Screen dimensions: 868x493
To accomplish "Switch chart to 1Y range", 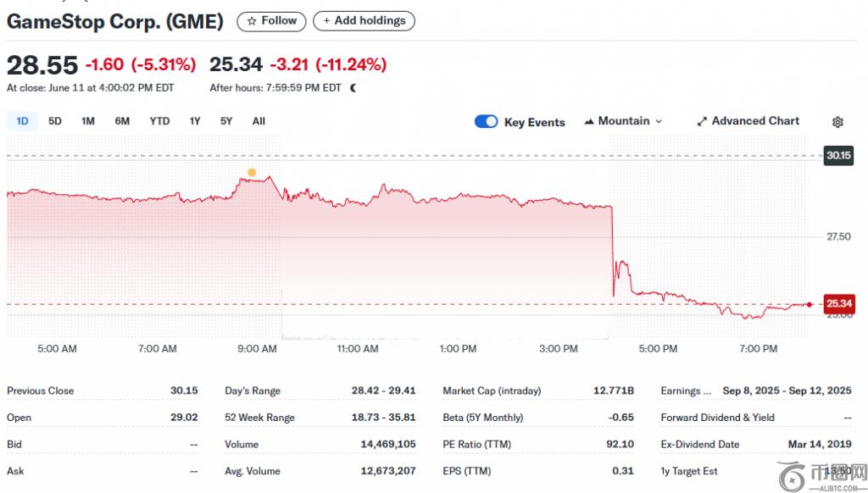I will [195, 121].
